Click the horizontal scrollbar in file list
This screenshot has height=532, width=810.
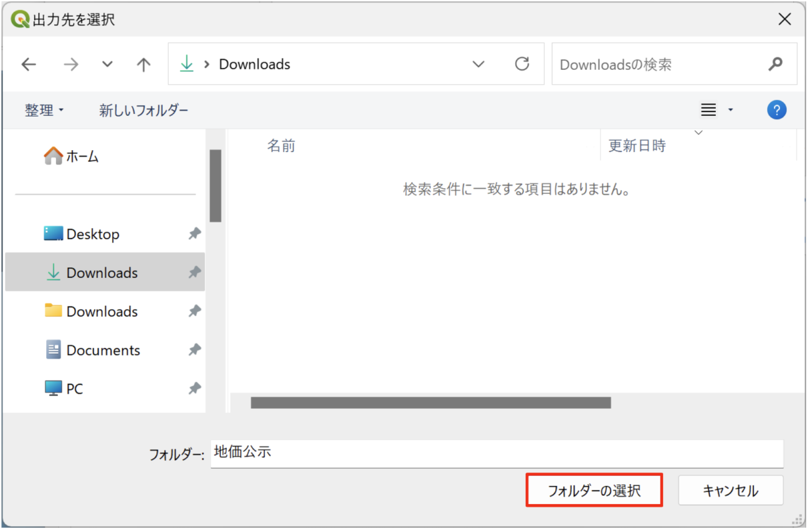(x=430, y=403)
